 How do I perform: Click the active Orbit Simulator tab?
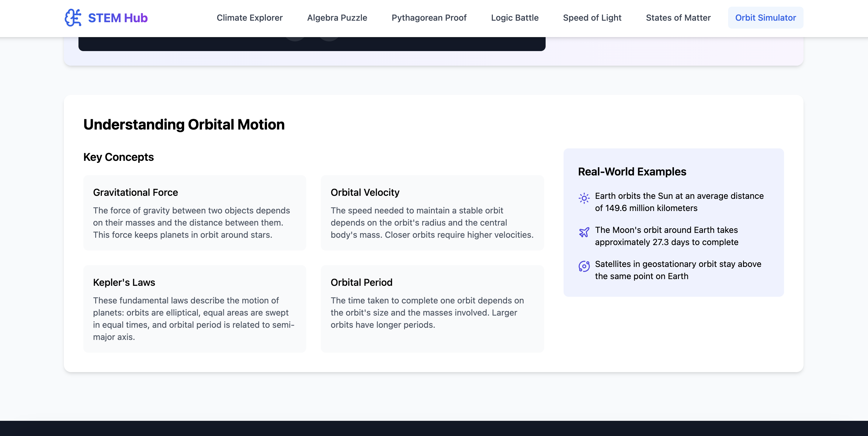pos(765,18)
